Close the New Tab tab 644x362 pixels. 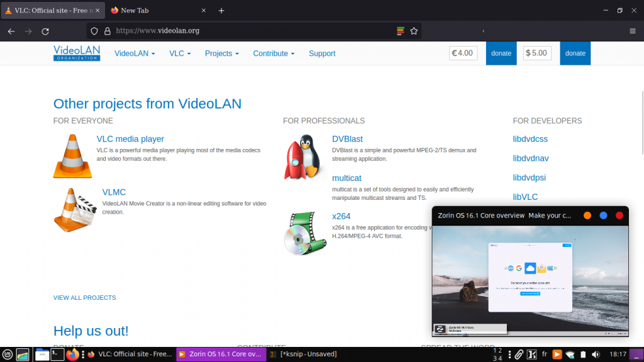click(203, 11)
